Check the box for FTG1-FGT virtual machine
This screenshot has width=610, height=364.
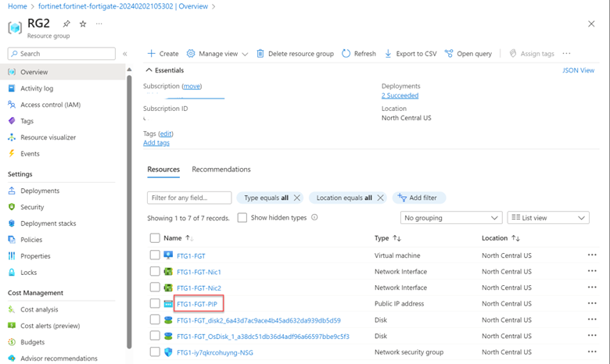[x=155, y=255]
